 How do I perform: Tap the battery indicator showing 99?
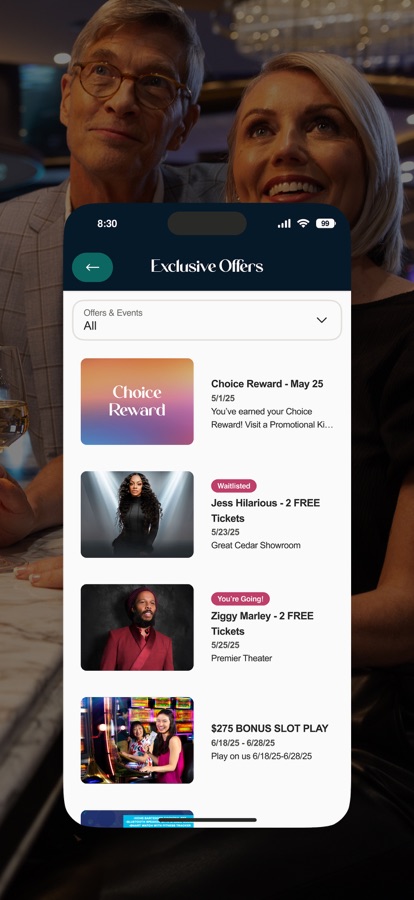pos(326,223)
